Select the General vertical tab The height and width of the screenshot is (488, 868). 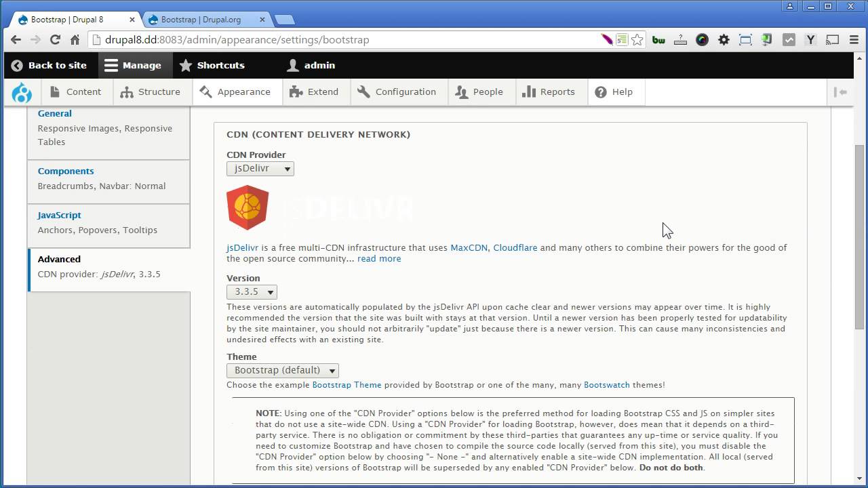tap(108, 128)
